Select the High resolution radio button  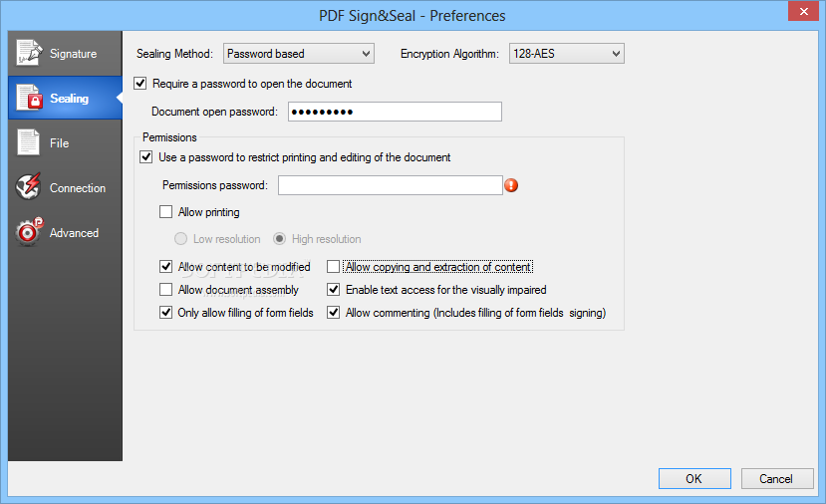[x=279, y=239]
